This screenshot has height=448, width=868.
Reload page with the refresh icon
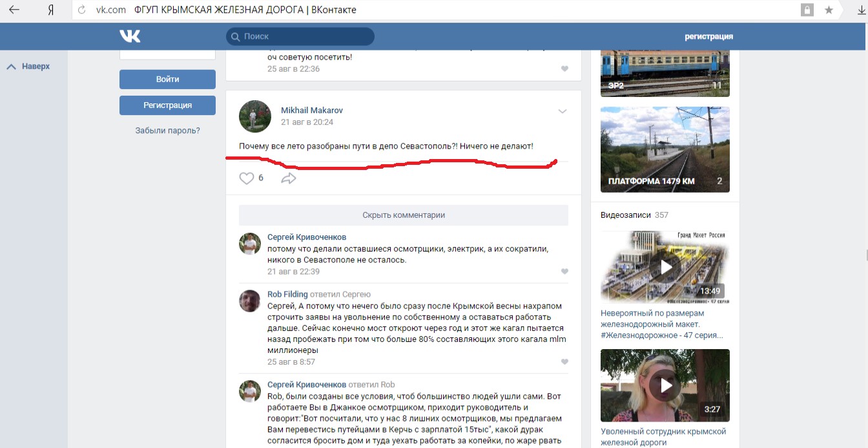click(82, 10)
